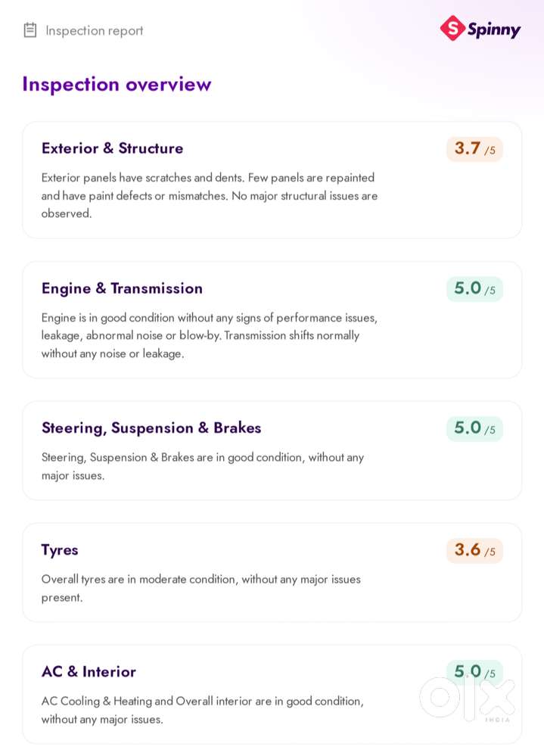Click the engine good condition description text
Image resolution: width=544 pixels, height=756 pixels.
tap(209, 335)
